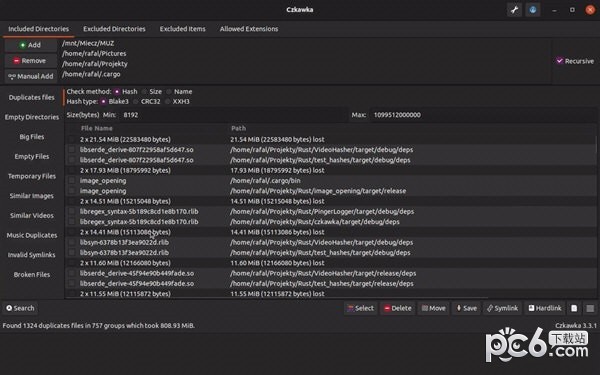Open Duplicates files section
The height and width of the screenshot is (375, 600).
32,98
